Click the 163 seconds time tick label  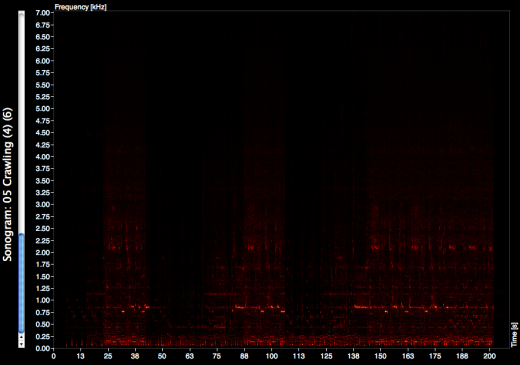(x=408, y=356)
